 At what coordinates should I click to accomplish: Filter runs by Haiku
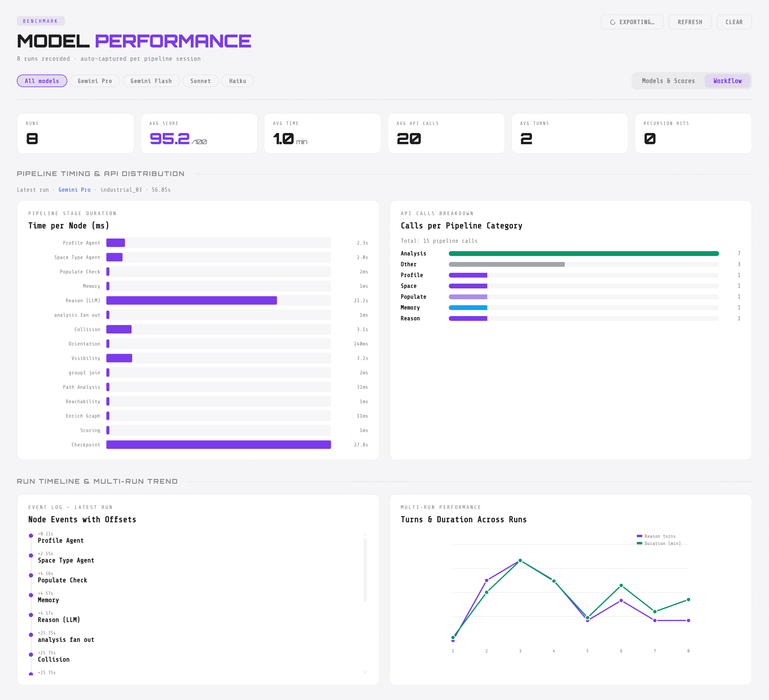[x=238, y=81]
